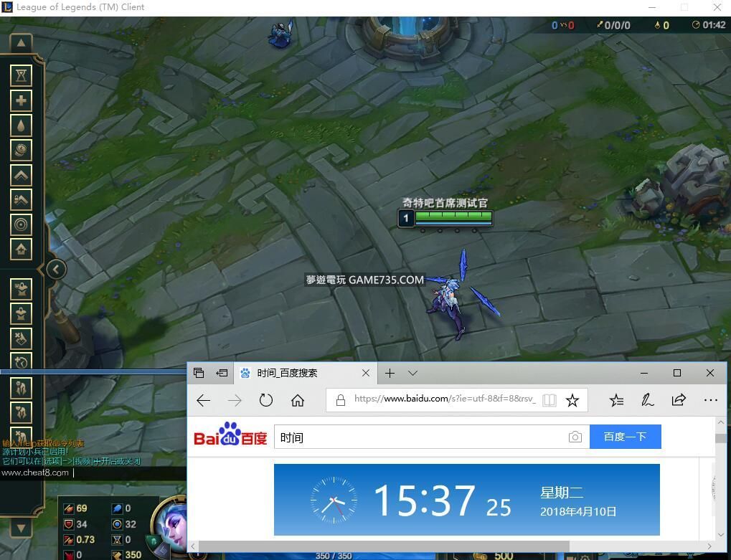The height and width of the screenshot is (560, 731).
Task: Click the Baidu logo
Action: (x=230, y=435)
